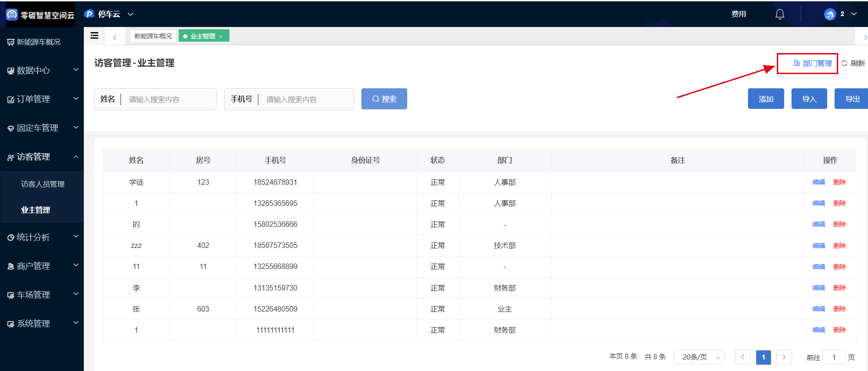Click the 导入 button
Image resolution: width=868 pixels, height=371 pixels.
[809, 99]
